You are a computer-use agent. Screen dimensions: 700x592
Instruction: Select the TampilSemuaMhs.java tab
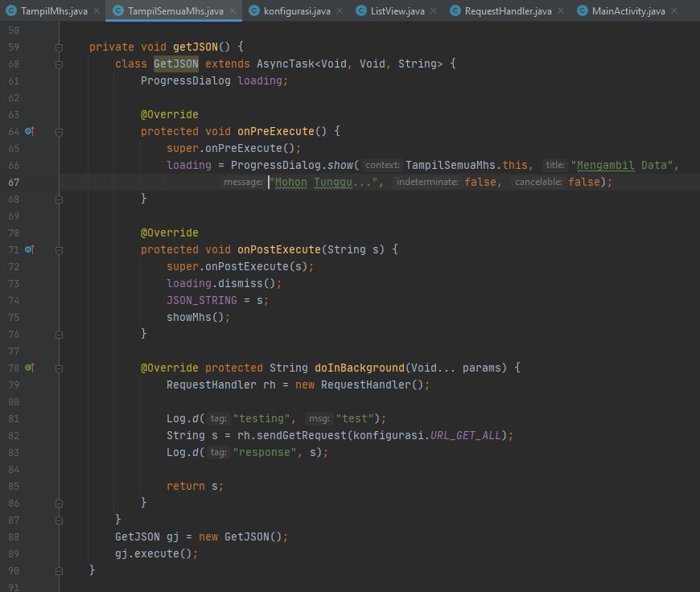coord(175,10)
